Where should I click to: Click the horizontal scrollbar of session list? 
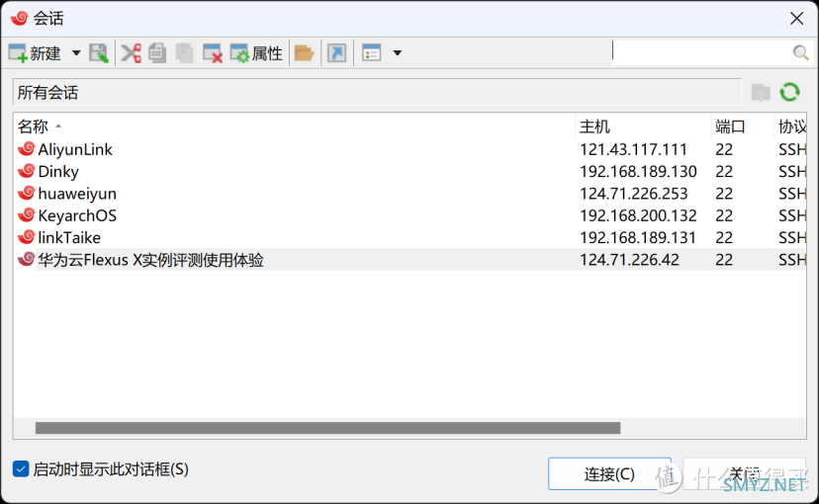coord(327,428)
